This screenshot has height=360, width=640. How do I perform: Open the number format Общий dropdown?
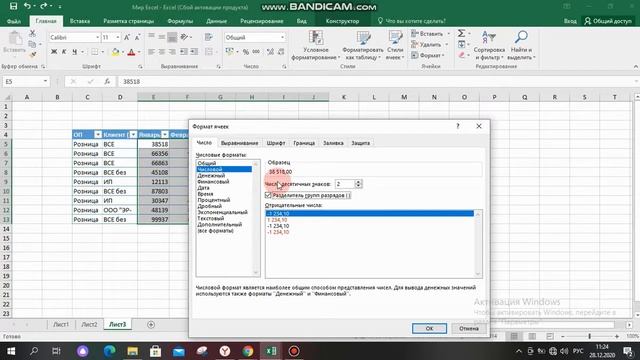[x=282, y=38]
